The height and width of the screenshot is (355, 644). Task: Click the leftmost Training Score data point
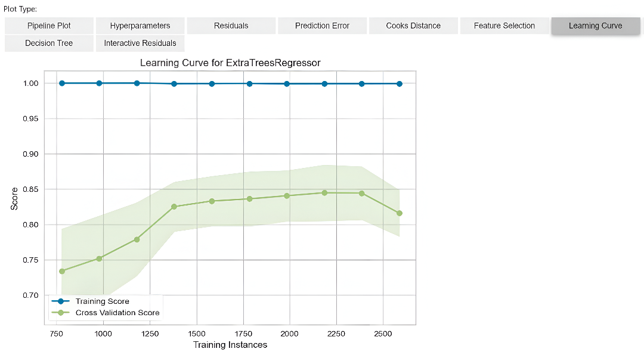pyautogui.click(x=62, y=83)
